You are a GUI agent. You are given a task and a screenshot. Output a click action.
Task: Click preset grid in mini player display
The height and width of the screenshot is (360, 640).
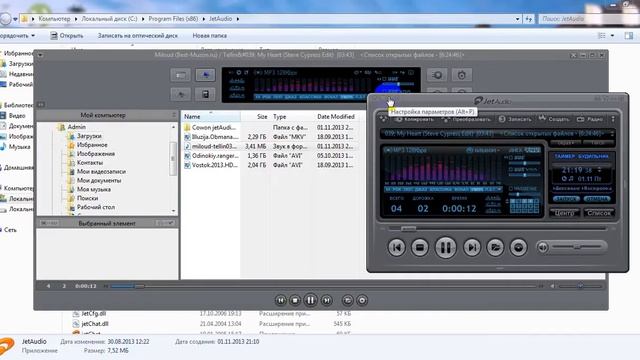(525, 206)
